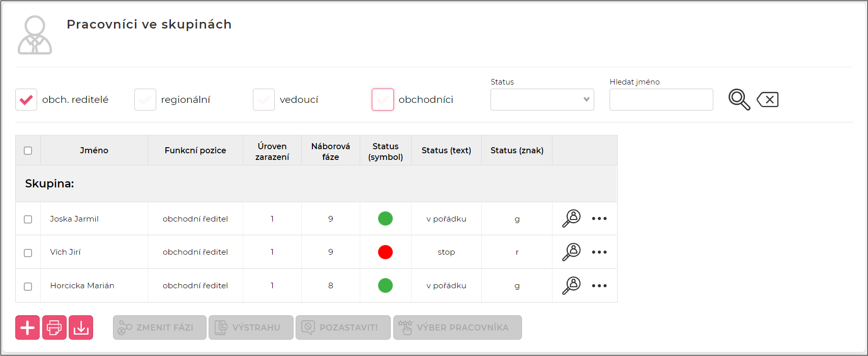868x356 pixels.
Task: Open more options for Vích Jirí
Action: 599,252
